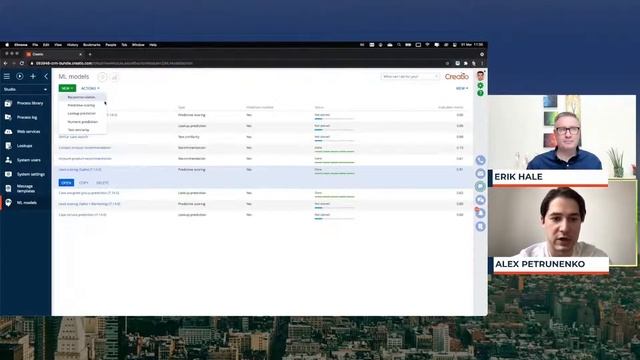Click progress bar in Similar case search row
640x360 pixels.
(x=334, y=140)
